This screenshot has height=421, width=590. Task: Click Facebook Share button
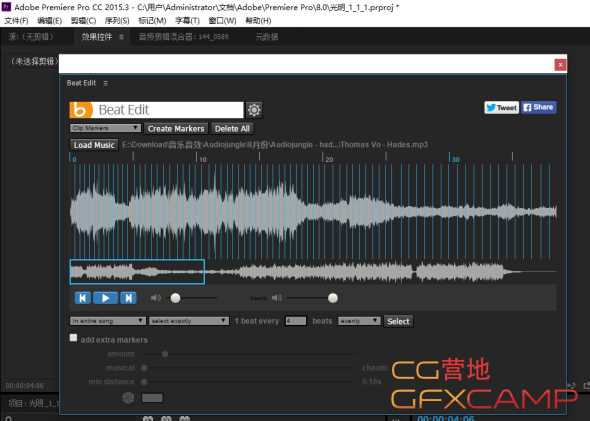click(x=538, y=108)
